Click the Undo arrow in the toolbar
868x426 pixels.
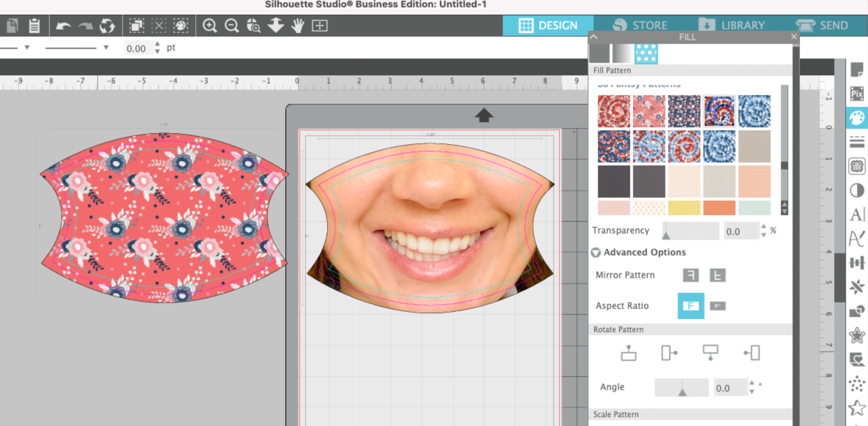pyautogui.click(x=63, y=26)
